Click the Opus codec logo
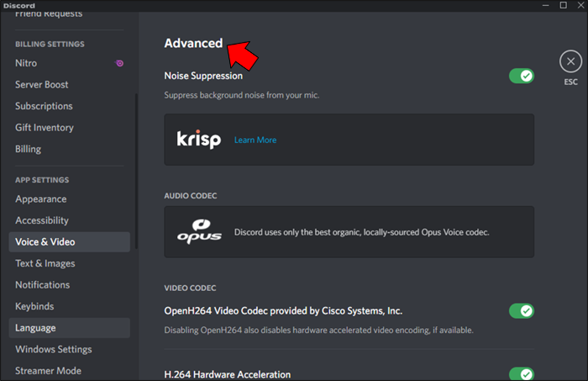 (199, 232)
